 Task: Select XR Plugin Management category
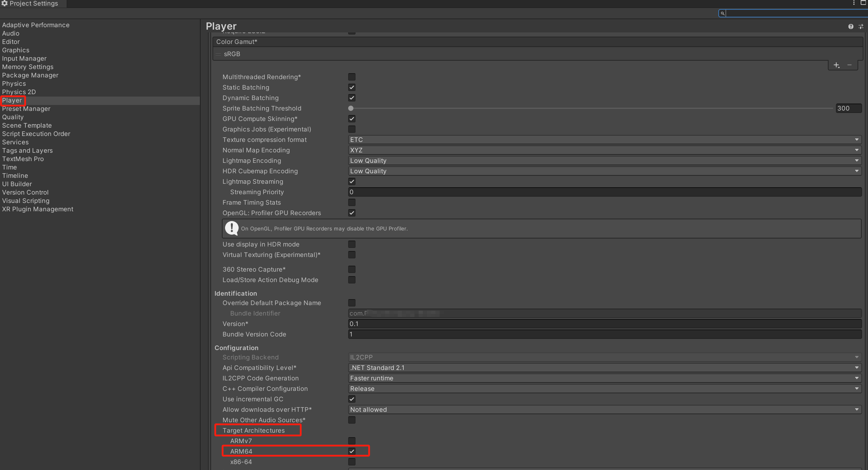(38, 209)
